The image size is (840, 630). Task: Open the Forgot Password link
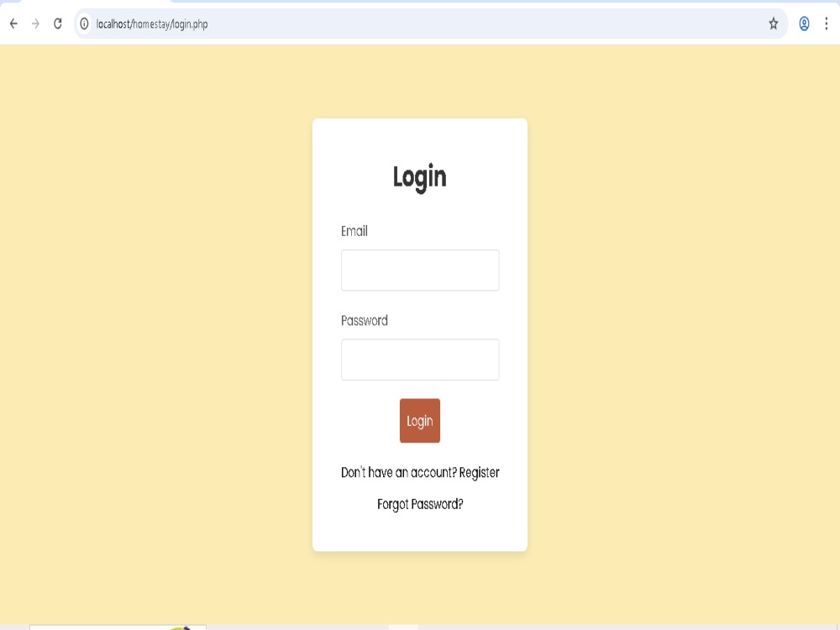(420, 504)
